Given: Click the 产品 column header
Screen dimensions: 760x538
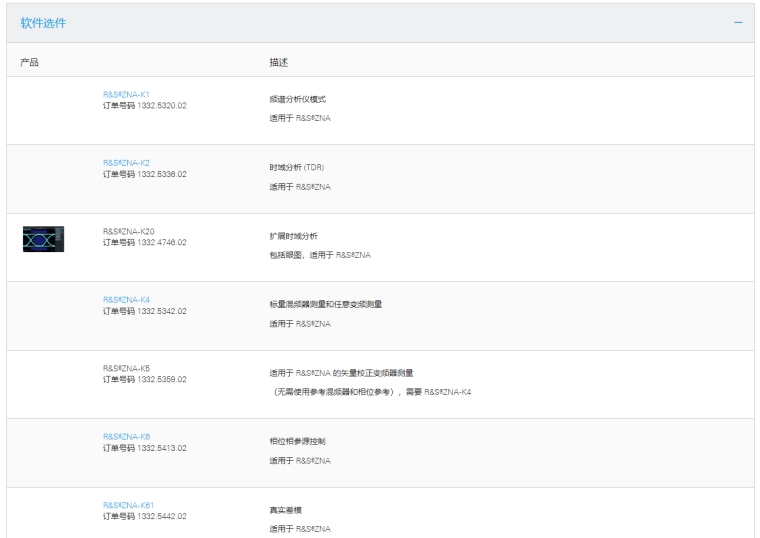Looking at the screenshot, I should [29, 62].
